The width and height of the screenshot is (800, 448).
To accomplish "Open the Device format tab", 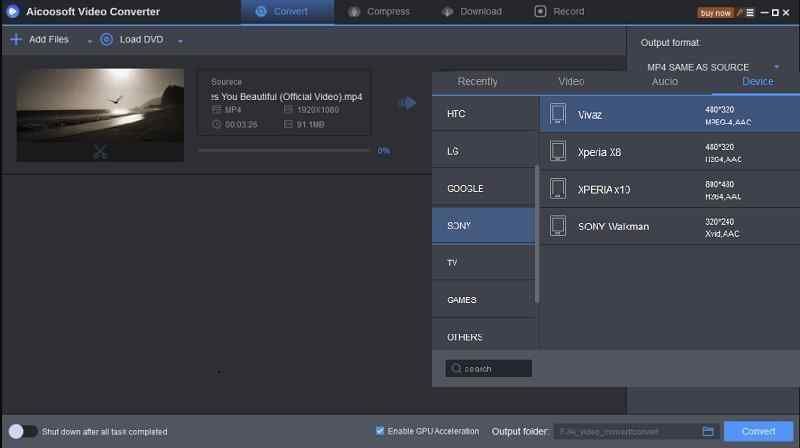I will 758,82.
